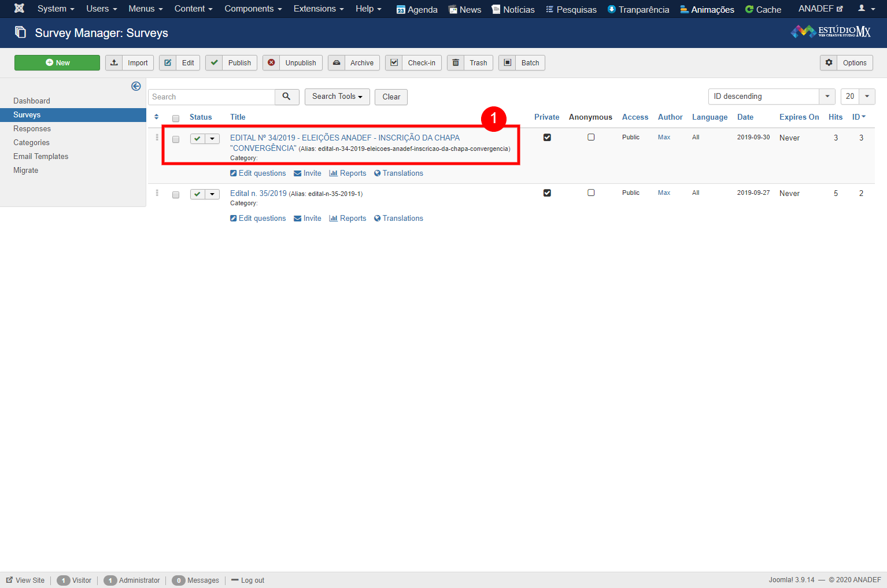Check the select-all checkbox in header
Screen dimensions: 887x588
click(x=176, y=118)
